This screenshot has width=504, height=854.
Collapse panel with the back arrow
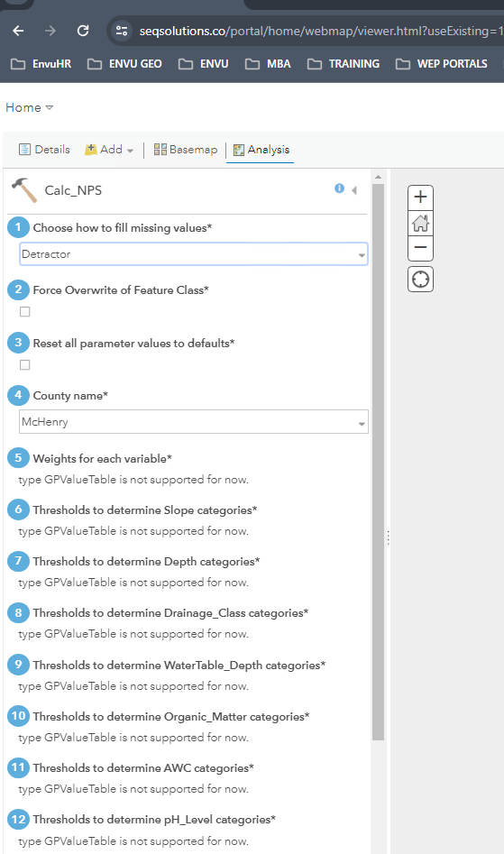click(x=354, y=190)
